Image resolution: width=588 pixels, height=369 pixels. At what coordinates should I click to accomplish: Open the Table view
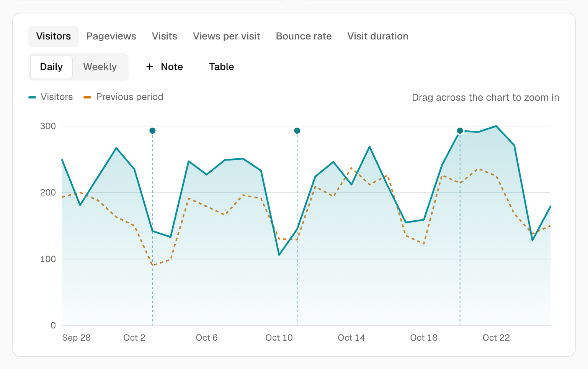pos(222,67)
